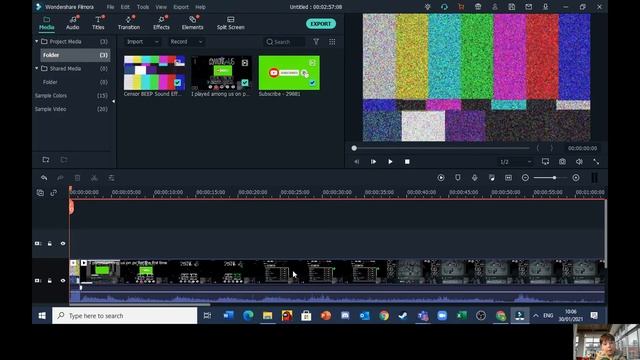Click the add marker icon
The image size is (640, 360).
point(458,178)
